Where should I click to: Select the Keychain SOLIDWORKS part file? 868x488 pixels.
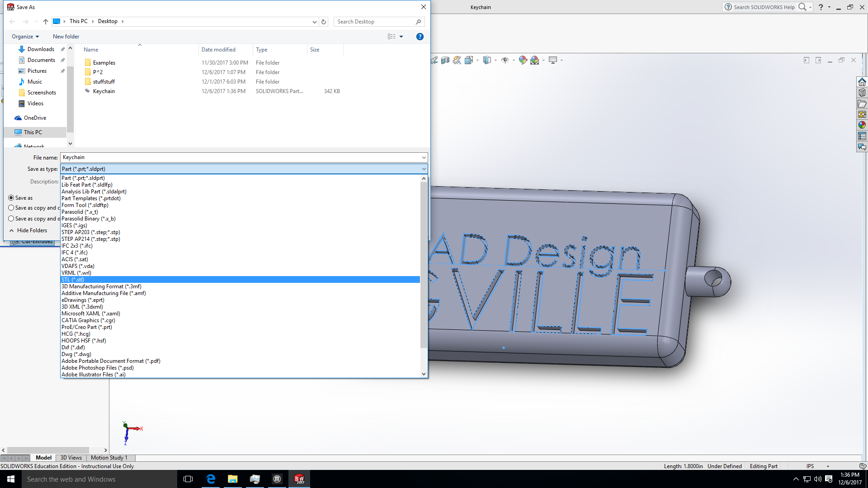(103, 90)
